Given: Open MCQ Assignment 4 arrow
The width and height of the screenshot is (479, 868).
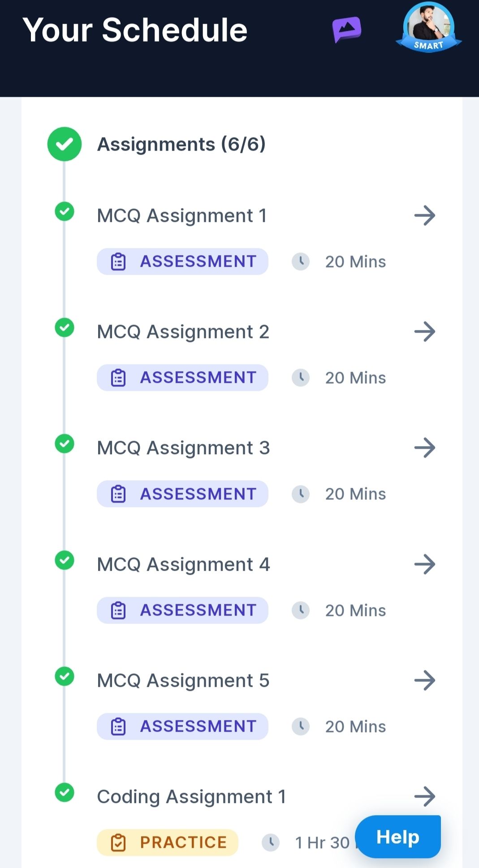Looking at the screenshot, I should (425, 564).
